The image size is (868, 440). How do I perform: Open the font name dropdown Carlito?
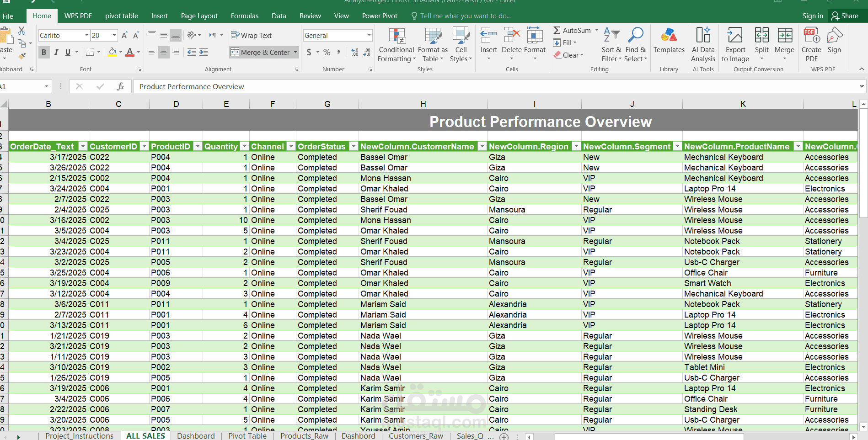point(86,35)
